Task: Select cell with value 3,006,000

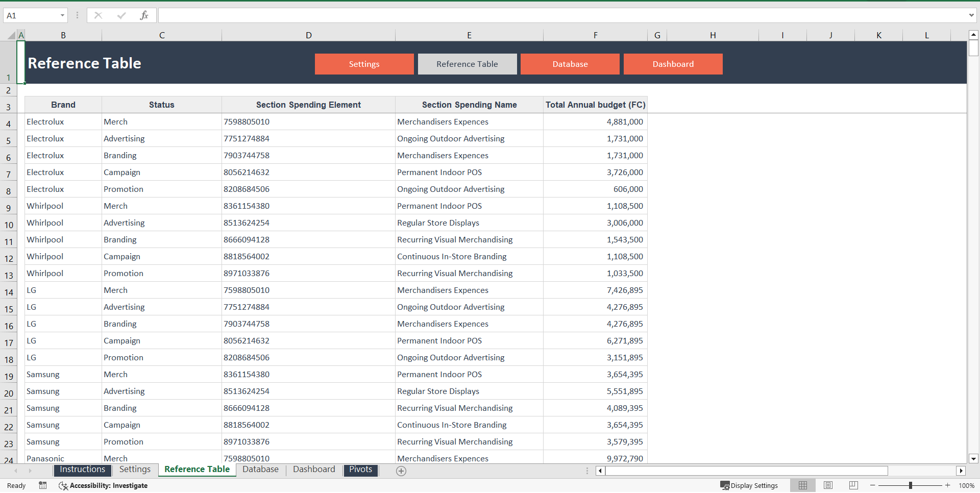Action: (595, 223)
